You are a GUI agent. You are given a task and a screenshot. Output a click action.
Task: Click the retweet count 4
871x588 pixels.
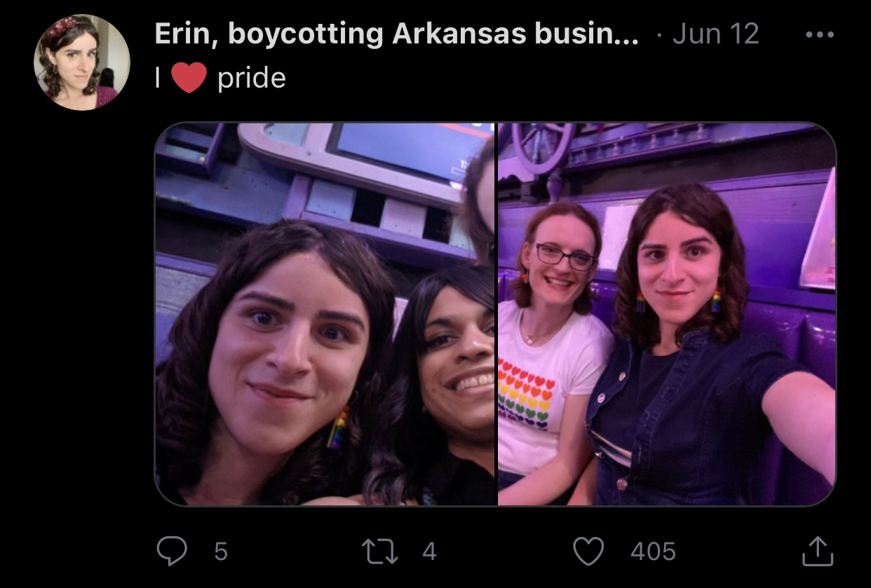tap(429, 552)
